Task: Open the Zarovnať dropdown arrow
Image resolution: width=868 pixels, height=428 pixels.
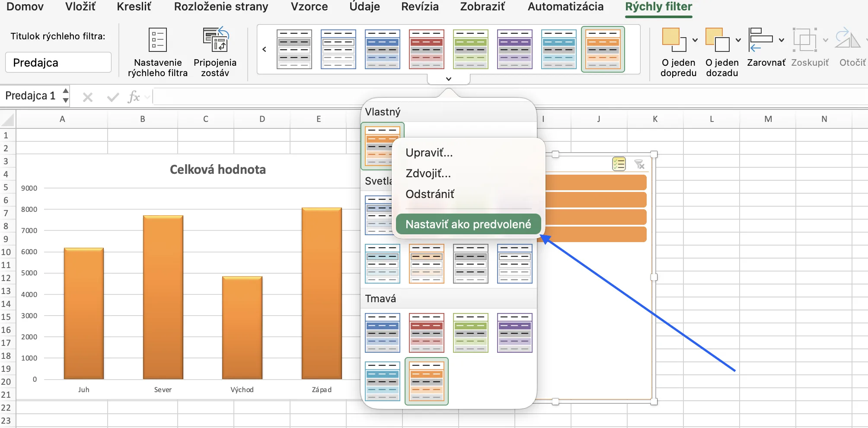Action: point(782,40)
